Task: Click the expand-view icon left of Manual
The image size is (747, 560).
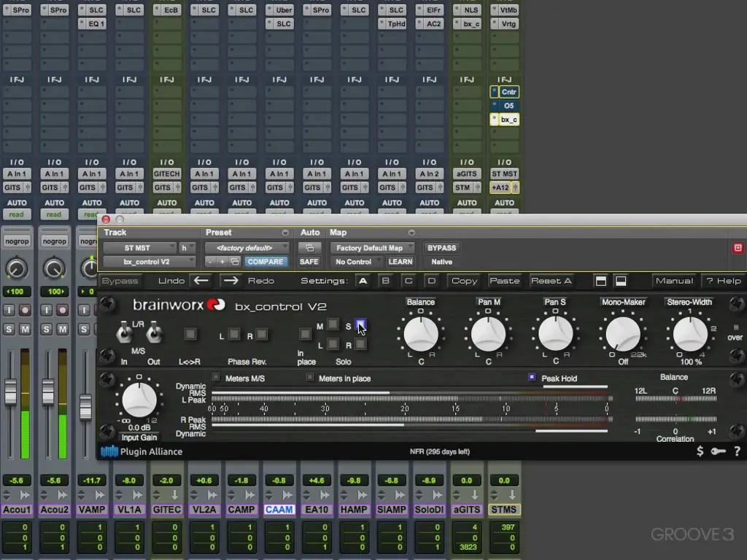Action: 601,281
